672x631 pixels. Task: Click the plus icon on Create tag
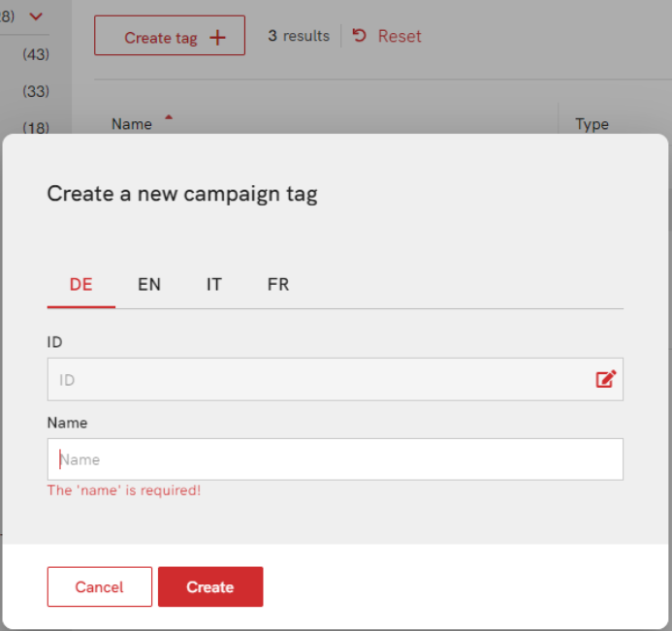coord(217,38)
